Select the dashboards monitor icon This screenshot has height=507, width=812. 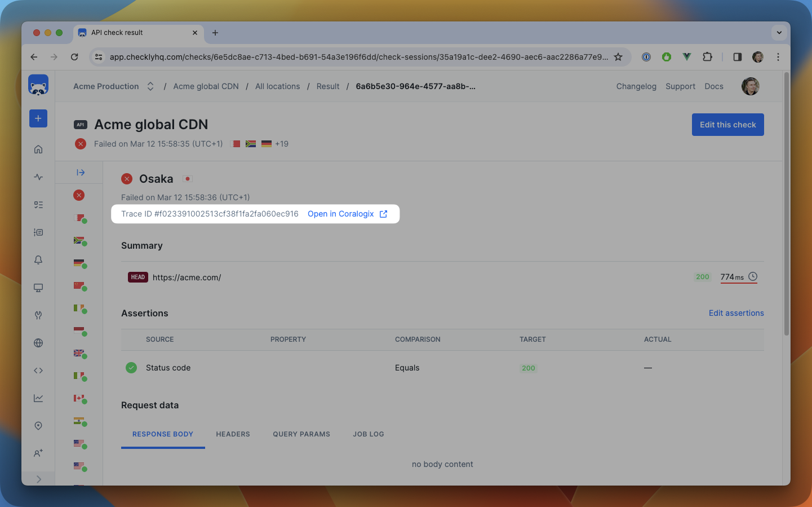[x=38, y=288]
